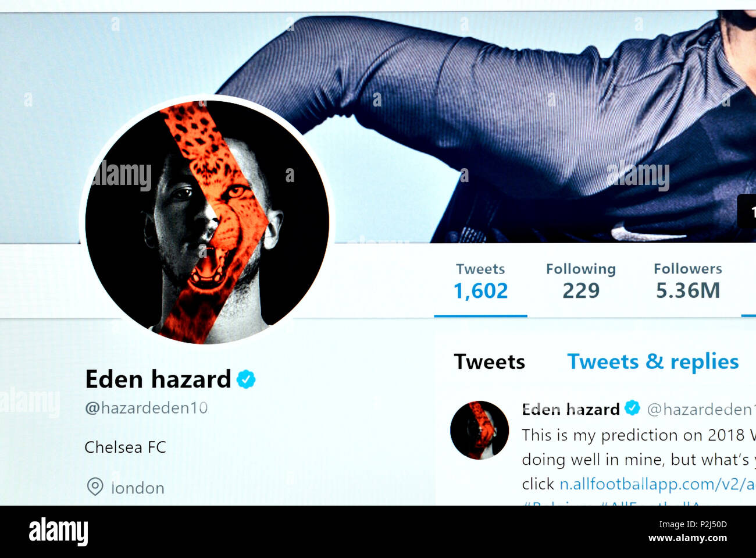Viewport: 756px width, 558px height.
Task: Click the location pin icon near london
Action: click(x=95, y=486)
